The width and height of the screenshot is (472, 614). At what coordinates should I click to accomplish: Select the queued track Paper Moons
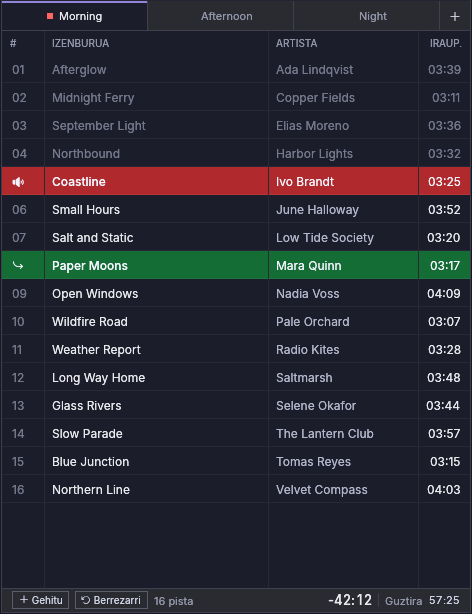coord(90,265)
